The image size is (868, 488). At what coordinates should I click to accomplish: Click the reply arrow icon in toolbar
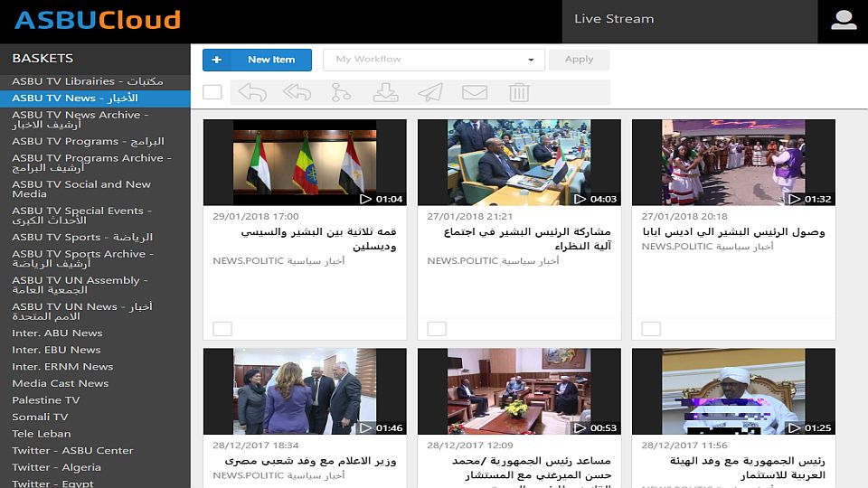(252, 92)
